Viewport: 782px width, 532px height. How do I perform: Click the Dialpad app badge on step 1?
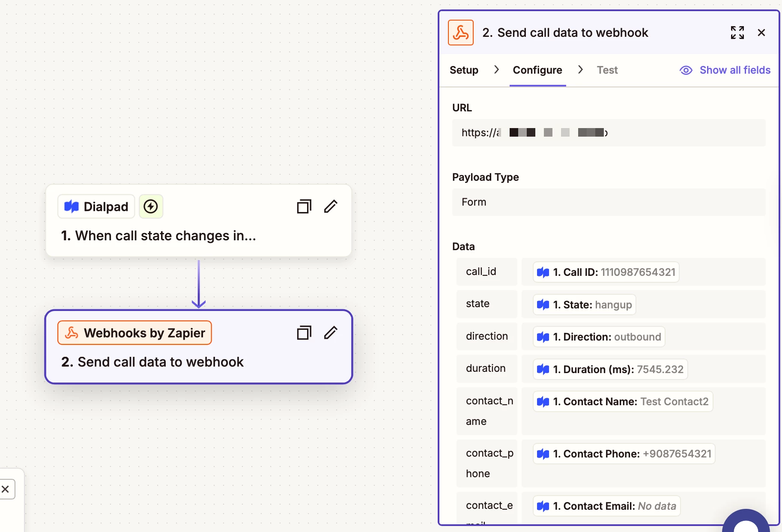click(x=96, y=206)
